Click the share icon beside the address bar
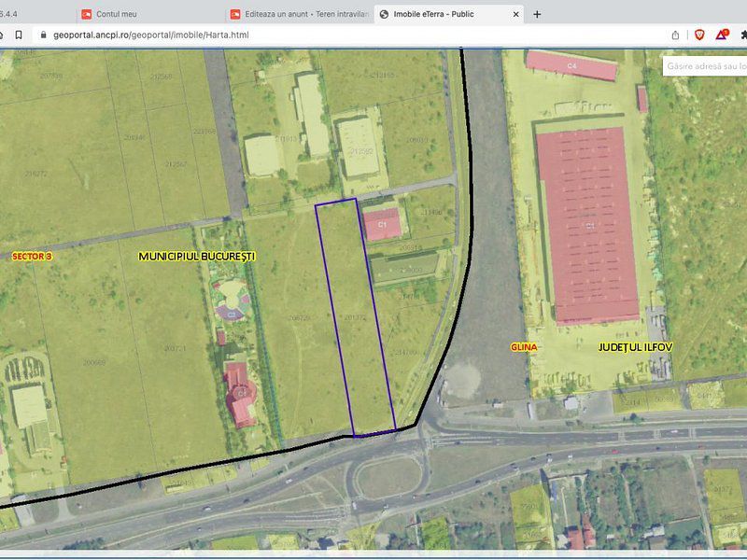 click(675, 35)
